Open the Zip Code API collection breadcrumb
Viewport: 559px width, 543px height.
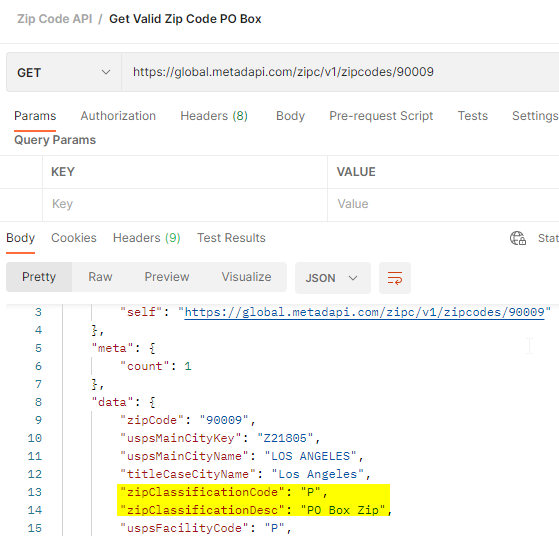pyautogui.click(x=55, y=19)
